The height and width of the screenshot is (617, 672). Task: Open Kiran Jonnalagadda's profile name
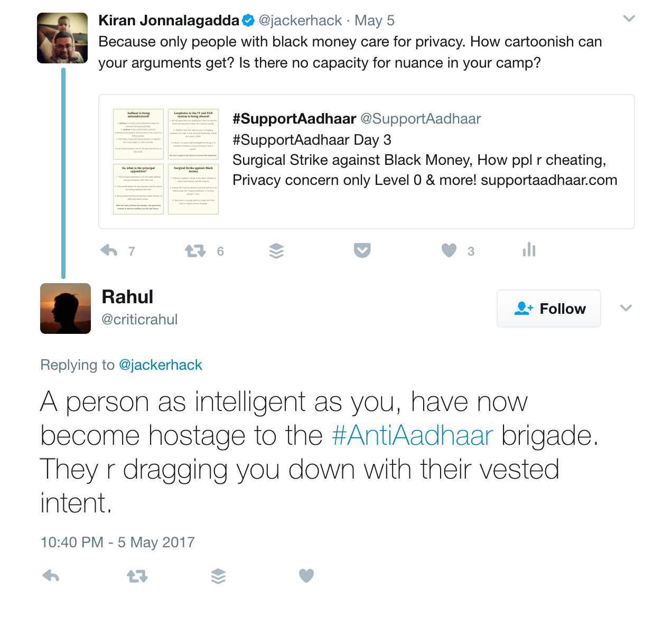click(x=169, y=21)
